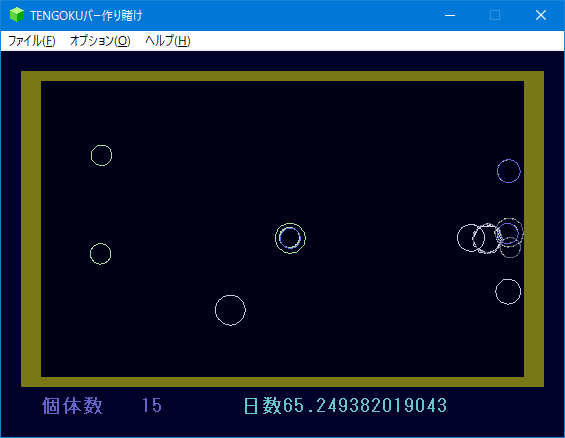Click the olive left border of the field
This screenshot has height=438, width=565.
(x=31, y=229)
